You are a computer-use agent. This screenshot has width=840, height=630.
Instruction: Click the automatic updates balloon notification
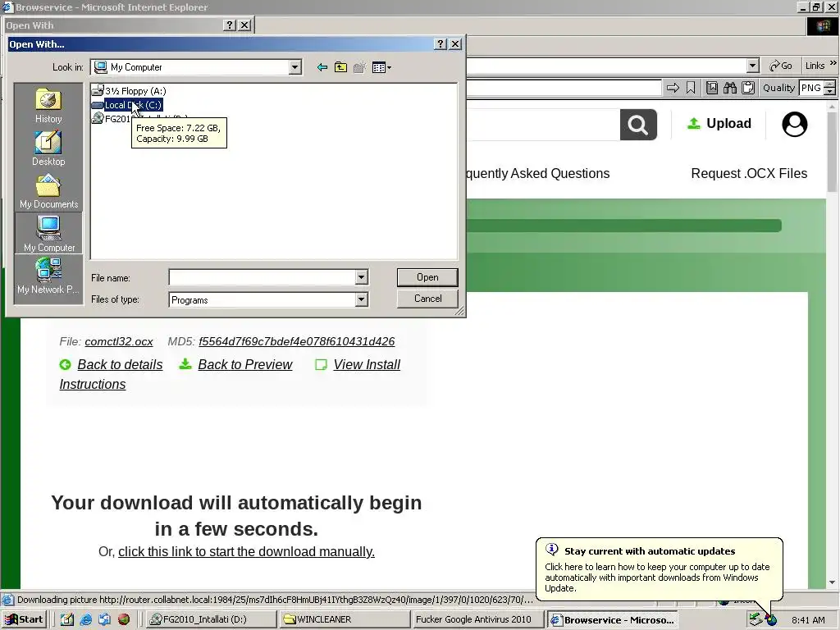point(659,569)
